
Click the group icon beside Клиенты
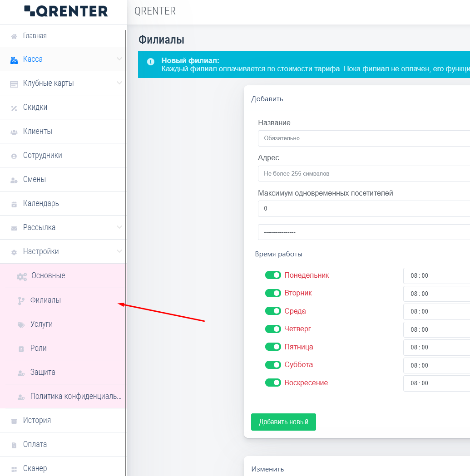(14, 132)
